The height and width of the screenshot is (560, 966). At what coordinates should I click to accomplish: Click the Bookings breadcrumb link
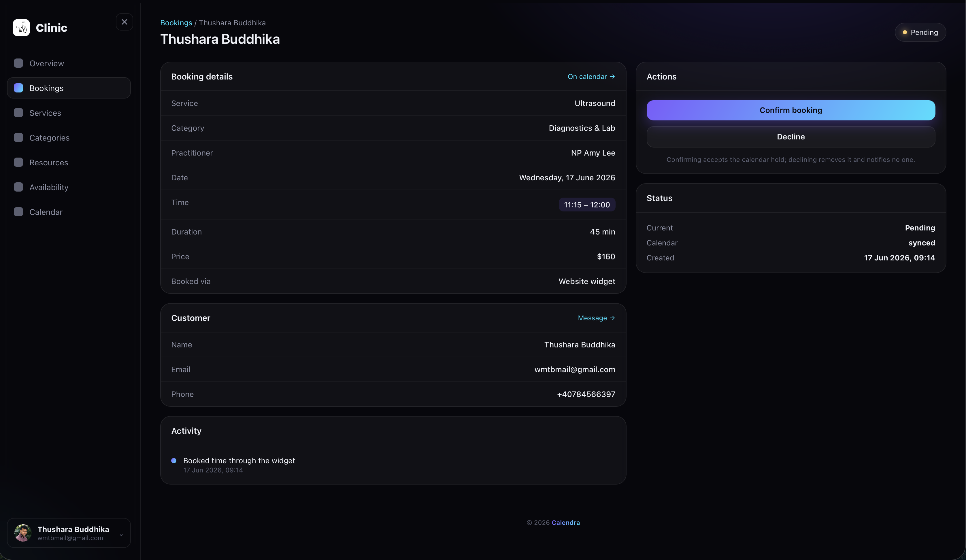pos(176,23)
